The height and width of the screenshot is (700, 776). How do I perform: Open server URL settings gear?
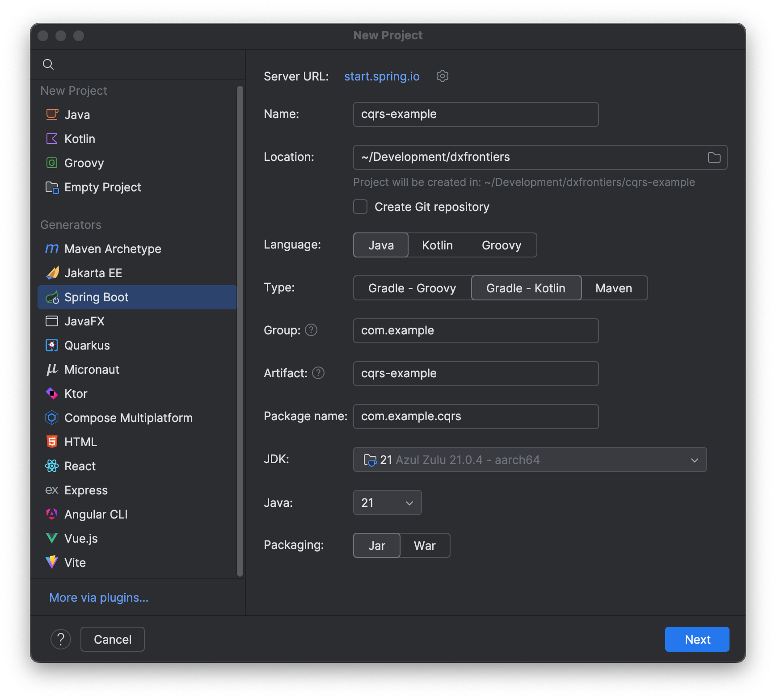pyautogui.click(x=443, y=76)
